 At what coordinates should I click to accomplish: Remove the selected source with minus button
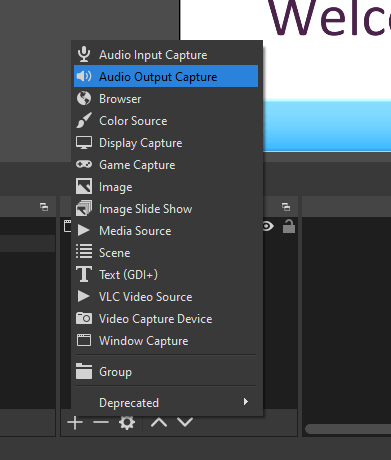(101, 423)
